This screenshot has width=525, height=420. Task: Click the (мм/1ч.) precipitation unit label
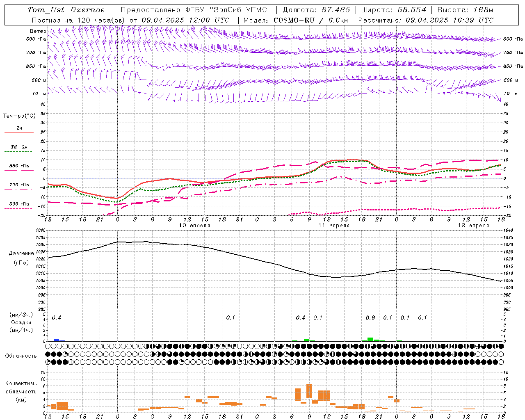21,330
